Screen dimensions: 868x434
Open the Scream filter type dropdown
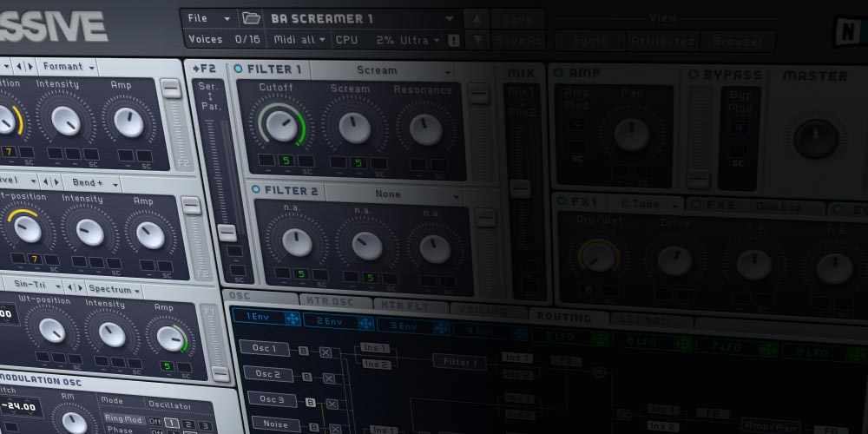(382, 70)
